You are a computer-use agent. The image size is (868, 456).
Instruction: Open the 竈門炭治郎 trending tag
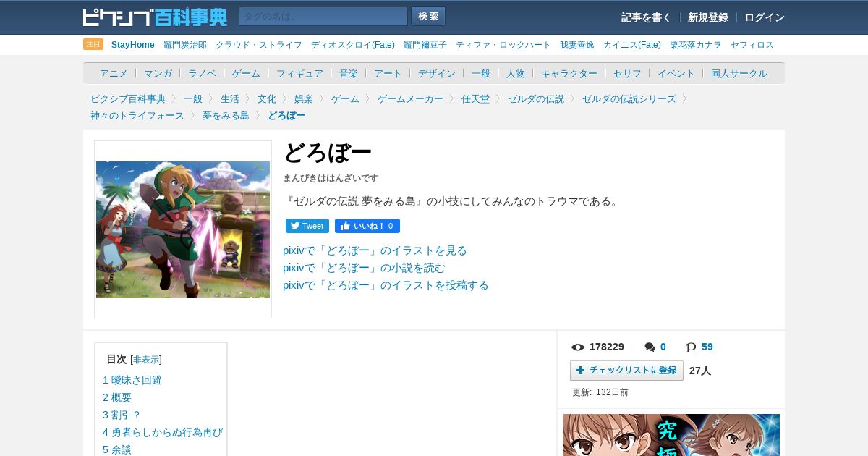tap(185, 45)
